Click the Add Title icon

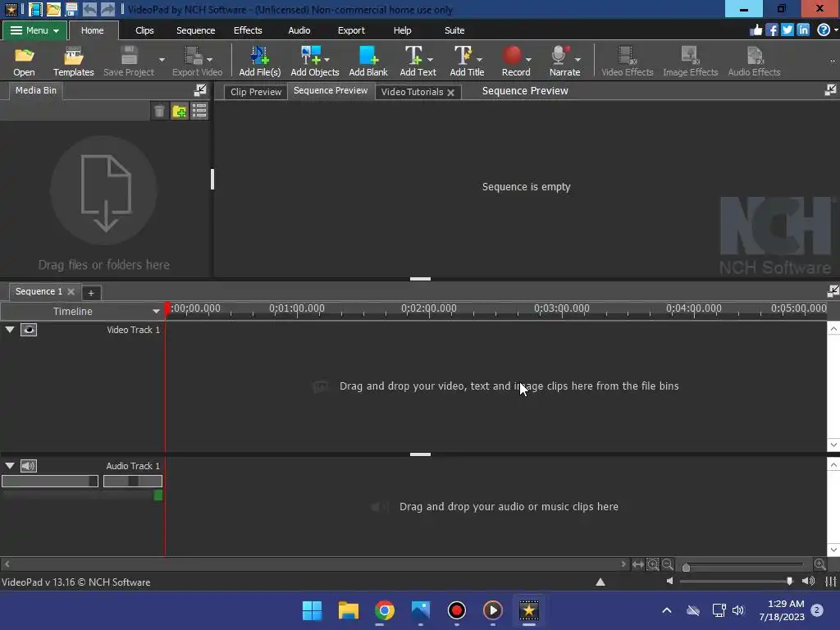pyautogui.click(x=463, y=55)
